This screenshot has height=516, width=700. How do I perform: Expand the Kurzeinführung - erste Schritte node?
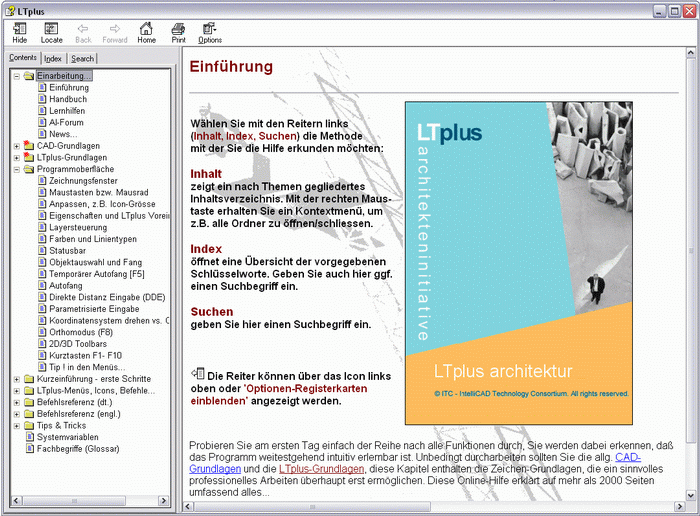coord(17,379)
